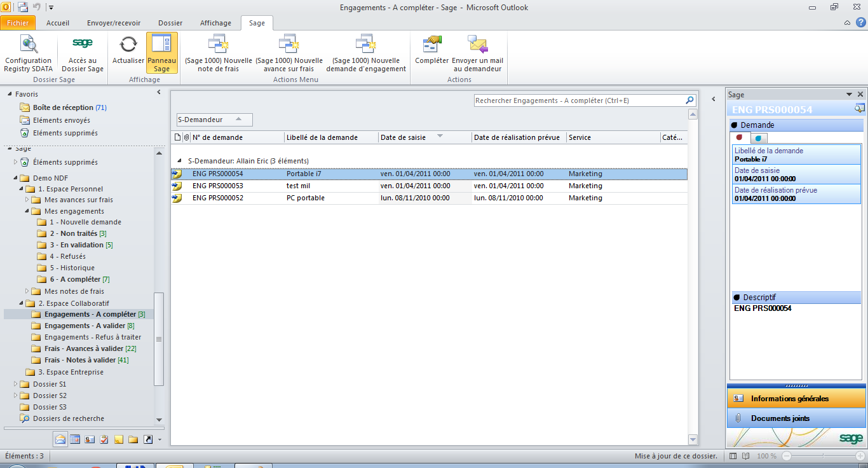868x468 pixels.
Task: Refresh the view with Actualiser
Action: 128,49
